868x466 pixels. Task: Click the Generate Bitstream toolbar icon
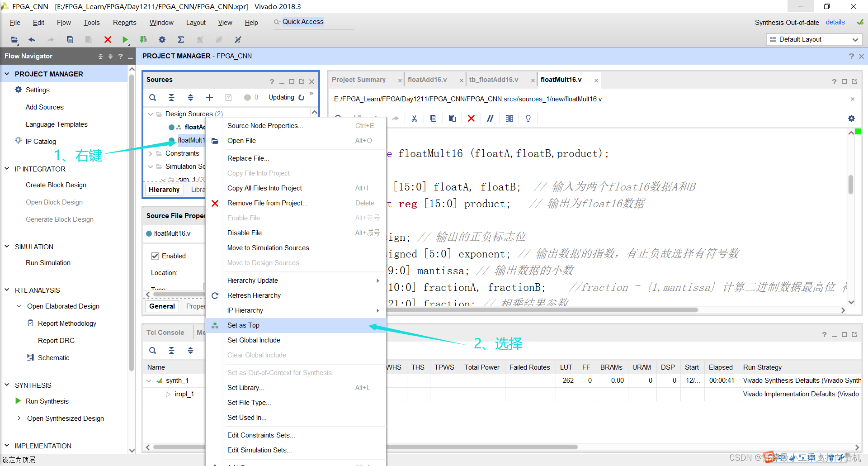pos(143,40)
